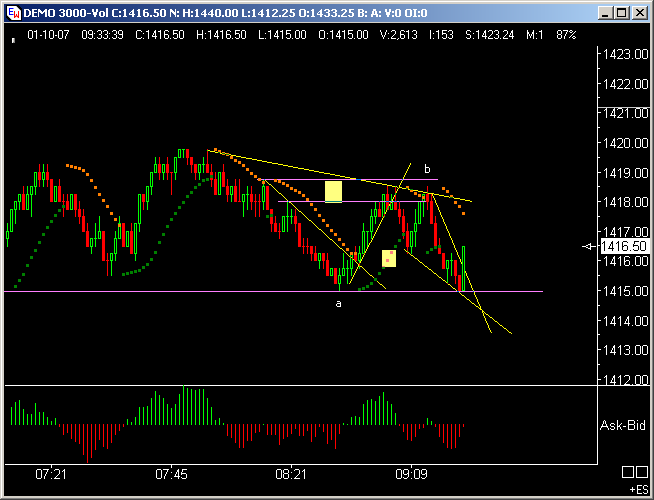Click the Ensign app icon in title bar
This screenshot has width=654, height=500.
[14, 13]
